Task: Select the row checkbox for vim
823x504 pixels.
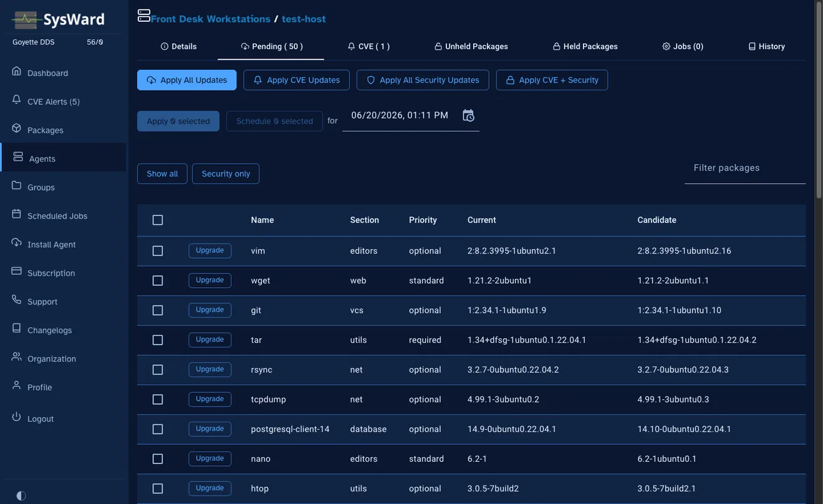Action: 158,251
